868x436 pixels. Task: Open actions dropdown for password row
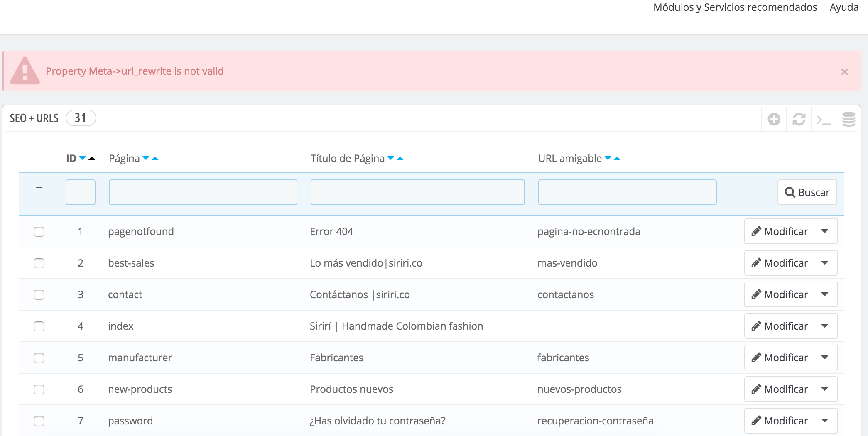[x=825, y=421]
